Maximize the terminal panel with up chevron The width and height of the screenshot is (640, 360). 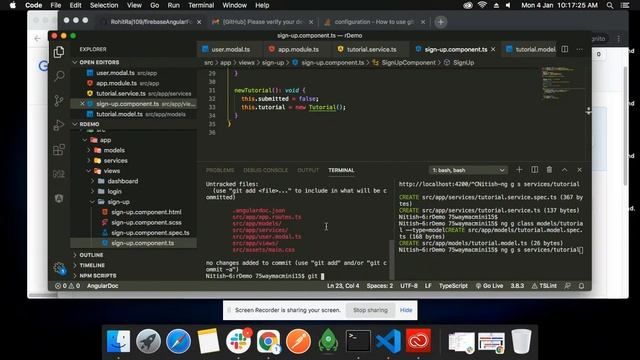[x=564, y=170]
